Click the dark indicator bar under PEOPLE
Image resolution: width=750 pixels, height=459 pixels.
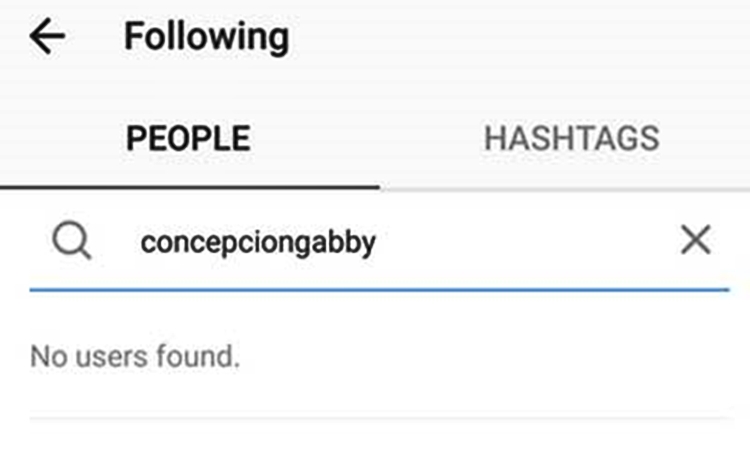[x=190, y=185]
